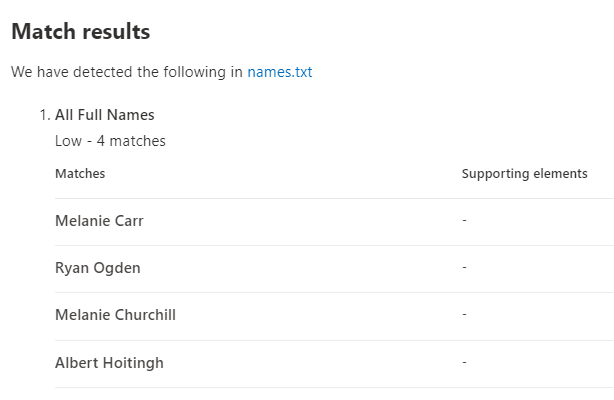This screenshot has width=614, height=400.
Task: Click the surname Churchill
Action: (142, 315)
